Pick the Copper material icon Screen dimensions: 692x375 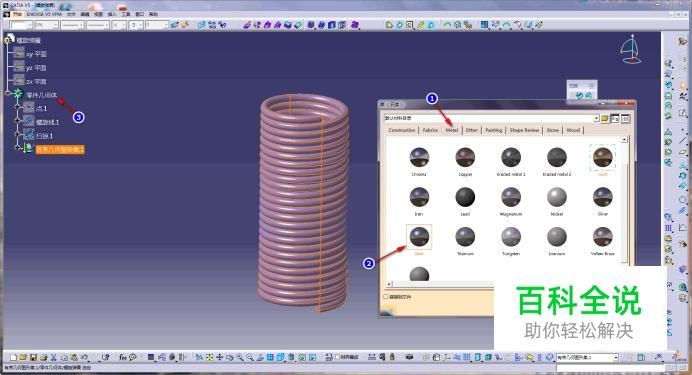465,157
